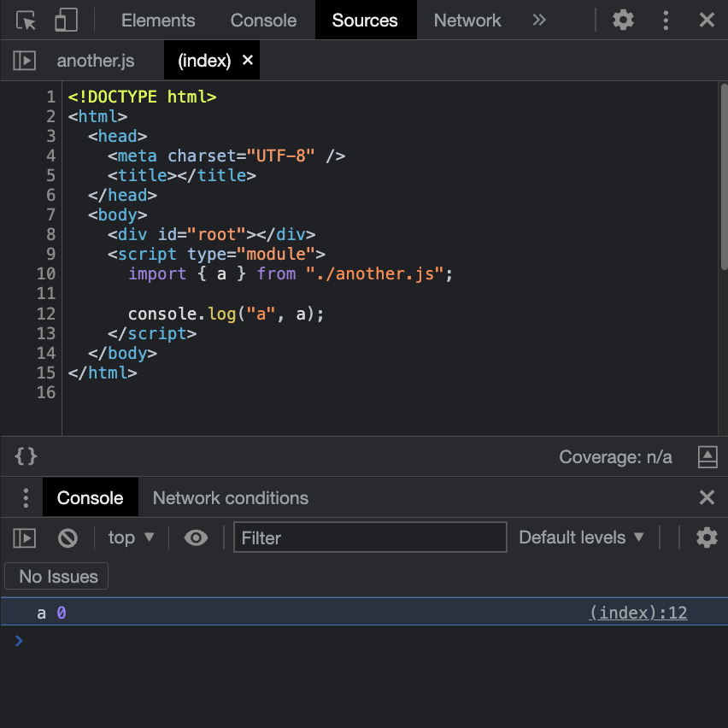Select the Console drawer tab
728x728 pixels.
pos(90,497)
